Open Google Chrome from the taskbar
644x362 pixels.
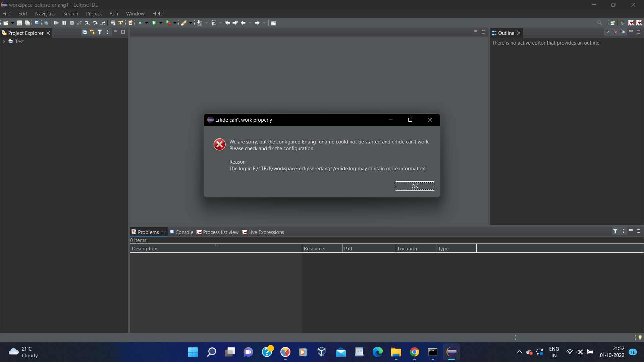tap(415, 352)
